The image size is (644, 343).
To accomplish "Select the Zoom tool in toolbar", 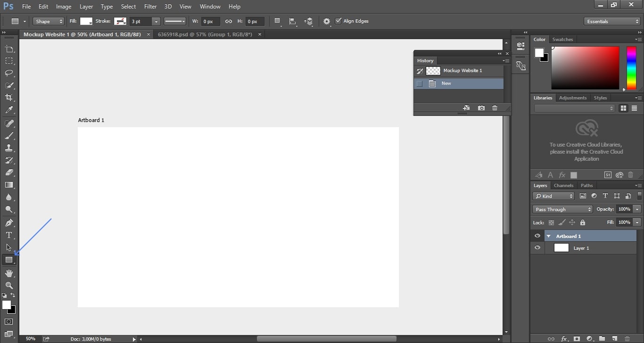I will pos(9,286).
